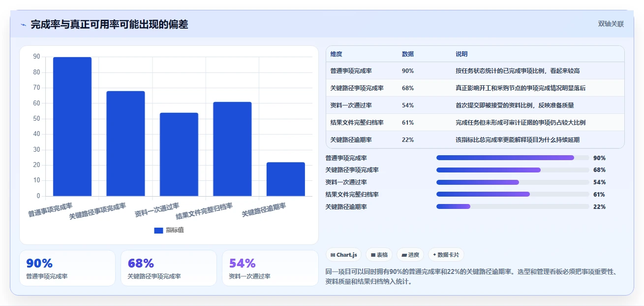Click the 关键路径事项完成率 chart bar

pyautogui.click(x=125, y=143)
